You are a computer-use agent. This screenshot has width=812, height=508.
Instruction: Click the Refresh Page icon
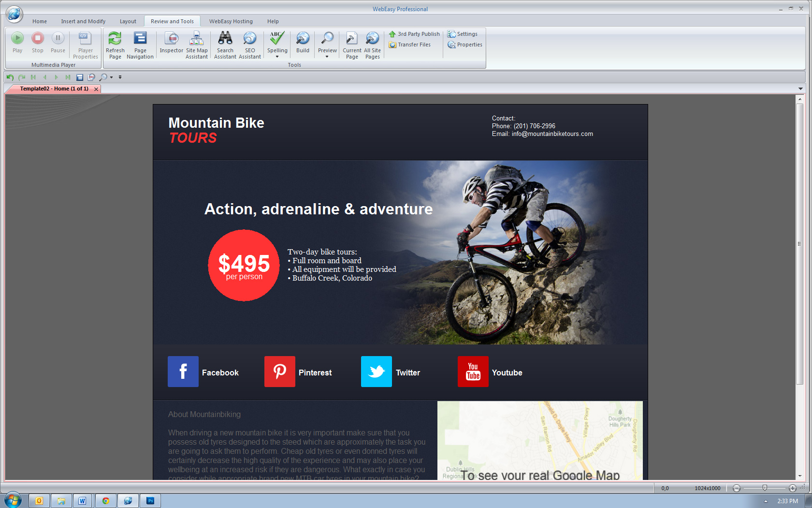(115, 39)
